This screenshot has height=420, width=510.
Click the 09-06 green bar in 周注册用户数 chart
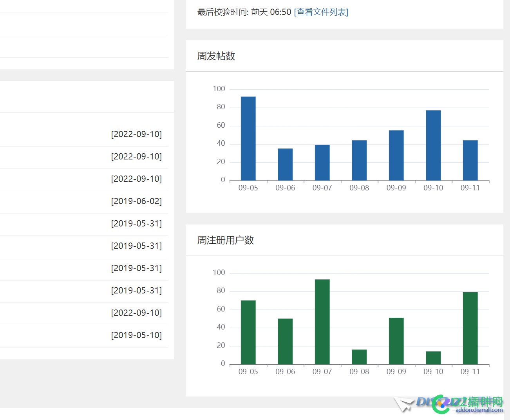click(x=285, y=341)
